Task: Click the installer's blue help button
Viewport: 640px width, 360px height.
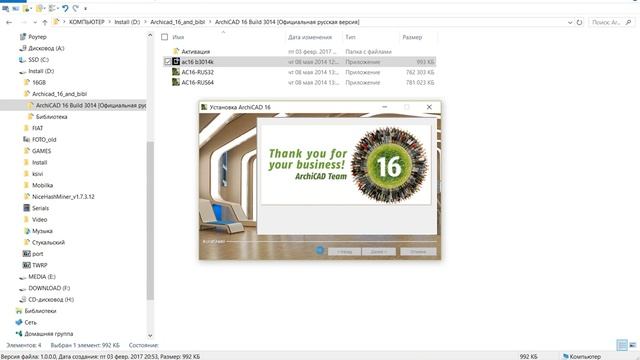Action: tap(320, 251)
